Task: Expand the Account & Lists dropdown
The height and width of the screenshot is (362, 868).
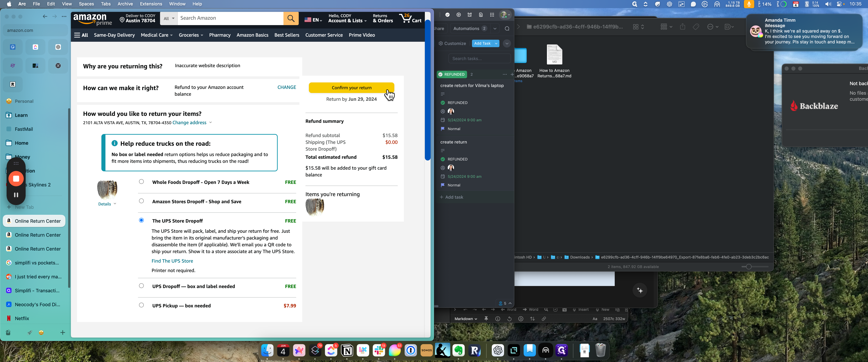Action: coord(347,18)
